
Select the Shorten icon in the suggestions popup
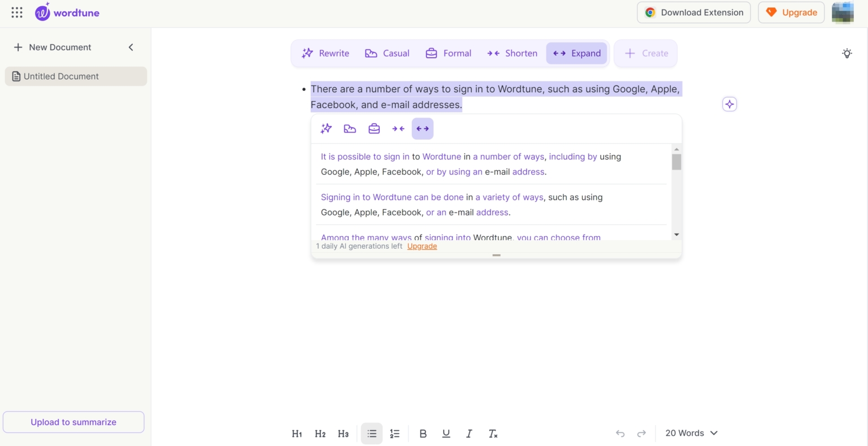pos(398,128)
